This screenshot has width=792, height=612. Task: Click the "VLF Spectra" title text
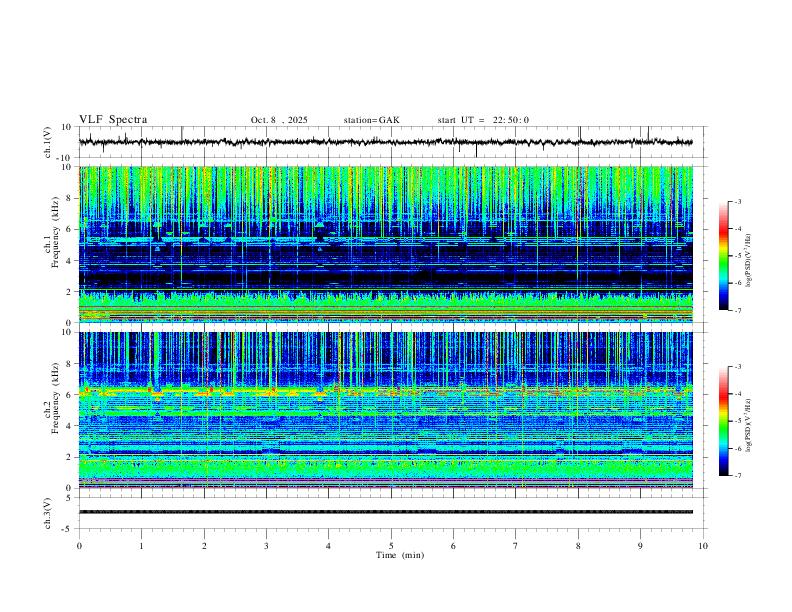point(113,120)
